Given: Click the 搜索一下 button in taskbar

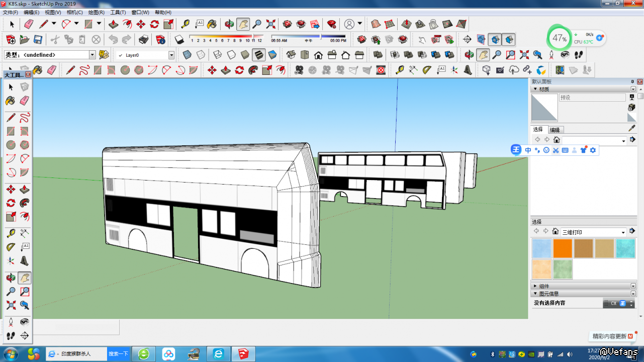Looking at the screenshot, I should [x=118, y=354].
